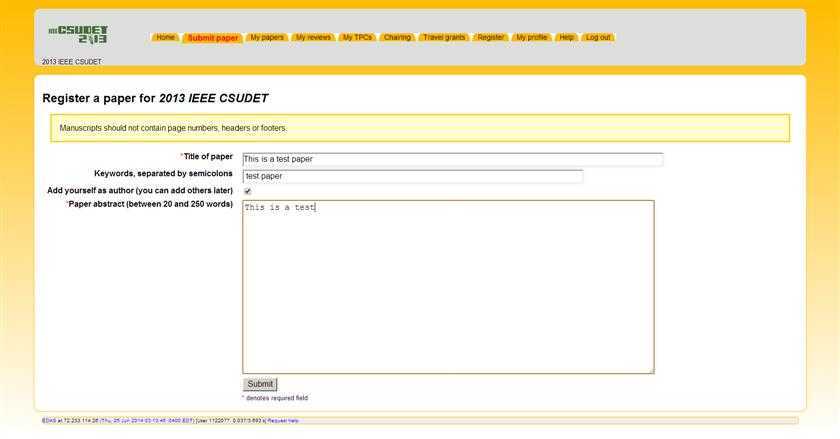Open the Help tab
Image resolution: width=840 pixels, height=439 pixels.
pos(566,37)
